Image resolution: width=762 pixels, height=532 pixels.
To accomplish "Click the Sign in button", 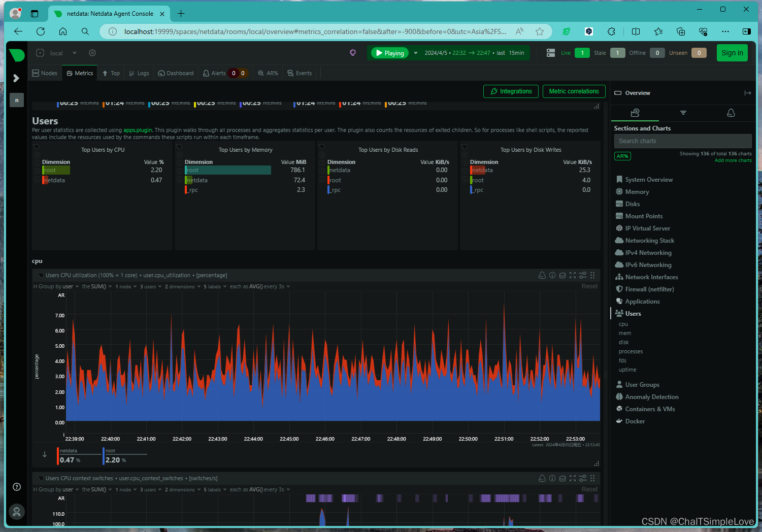I will coord(732,53).
